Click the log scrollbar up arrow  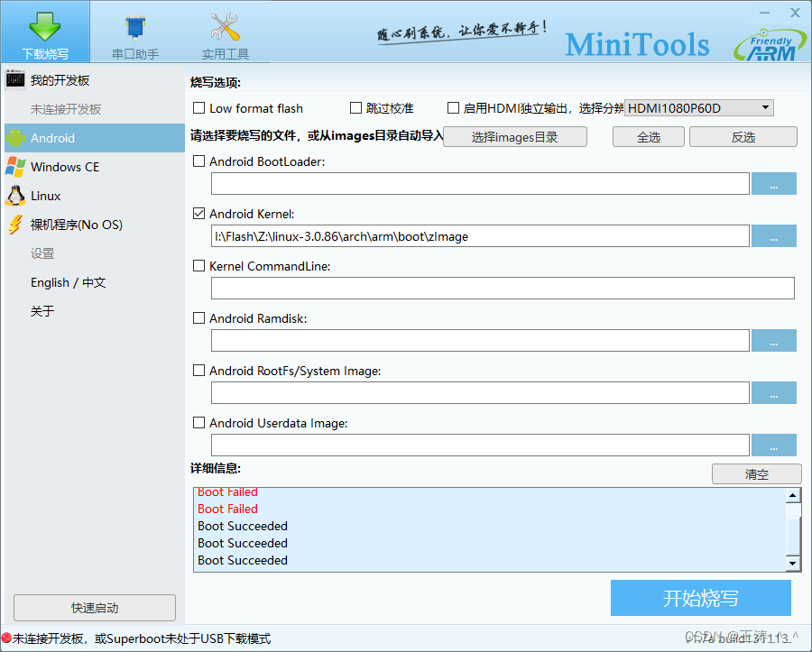(x=793, y=495)
